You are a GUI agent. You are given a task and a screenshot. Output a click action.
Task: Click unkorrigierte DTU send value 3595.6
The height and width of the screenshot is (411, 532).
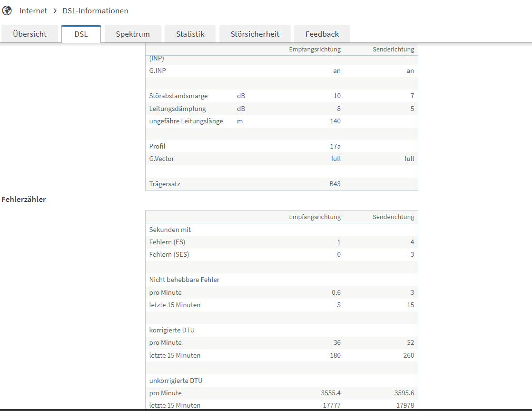(x=404, y=393)
